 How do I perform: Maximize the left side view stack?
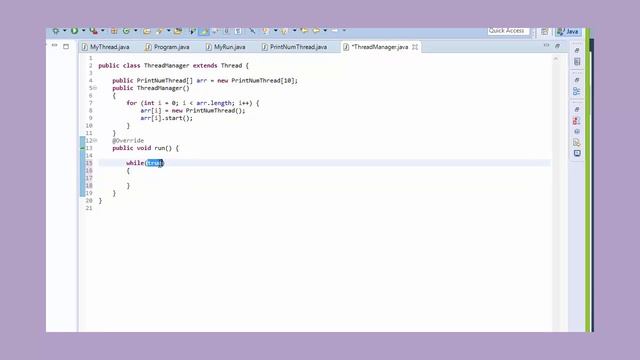click(66, 46)
